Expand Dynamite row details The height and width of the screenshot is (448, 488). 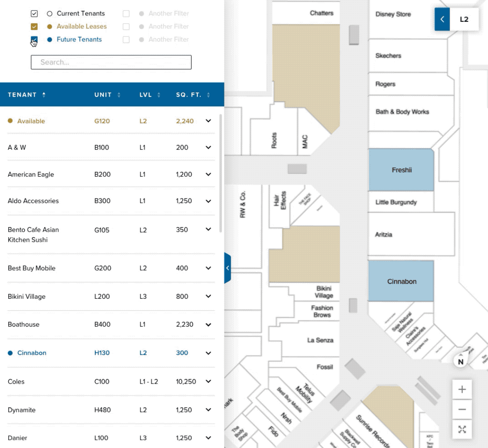pos(208,410)
